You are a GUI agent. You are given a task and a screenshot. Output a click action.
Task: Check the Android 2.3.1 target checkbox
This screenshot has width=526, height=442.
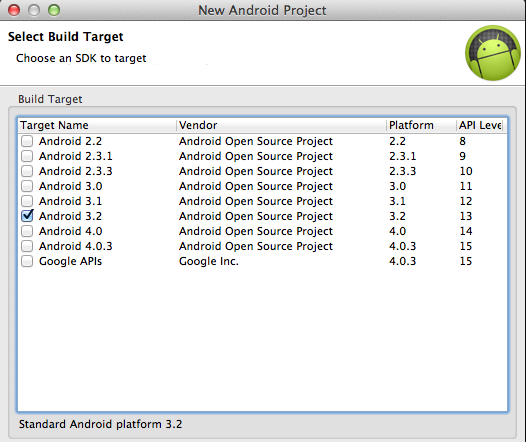27,156
